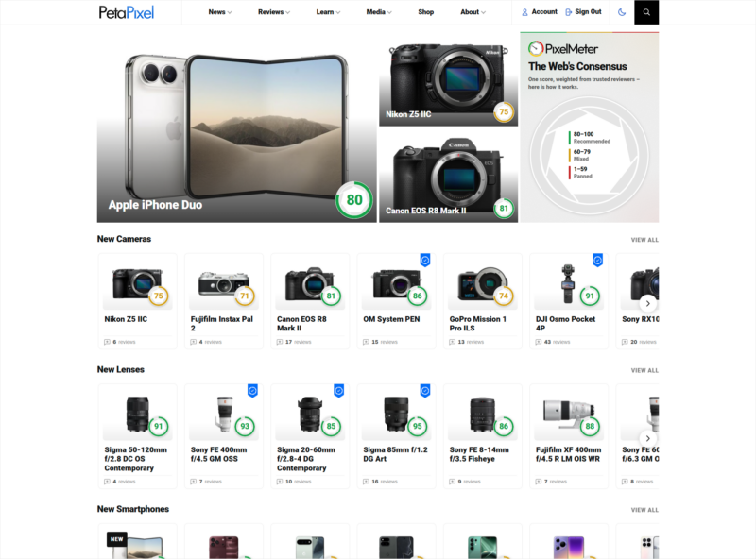
Task: Open the News menu item
Action: point(217,12)
